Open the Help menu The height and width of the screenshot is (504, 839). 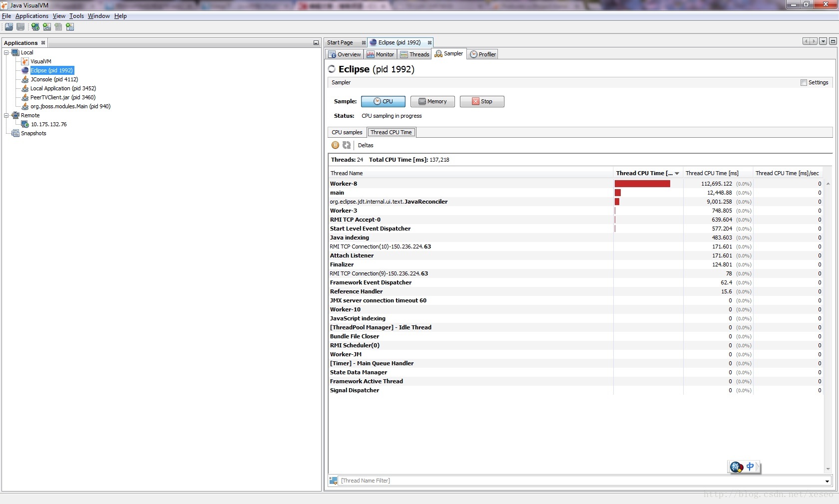(120, 16)
